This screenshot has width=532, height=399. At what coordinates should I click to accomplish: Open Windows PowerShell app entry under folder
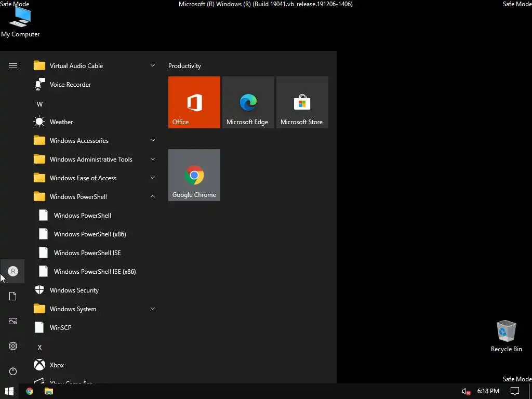pyautogui.click(x=95, y=216)
